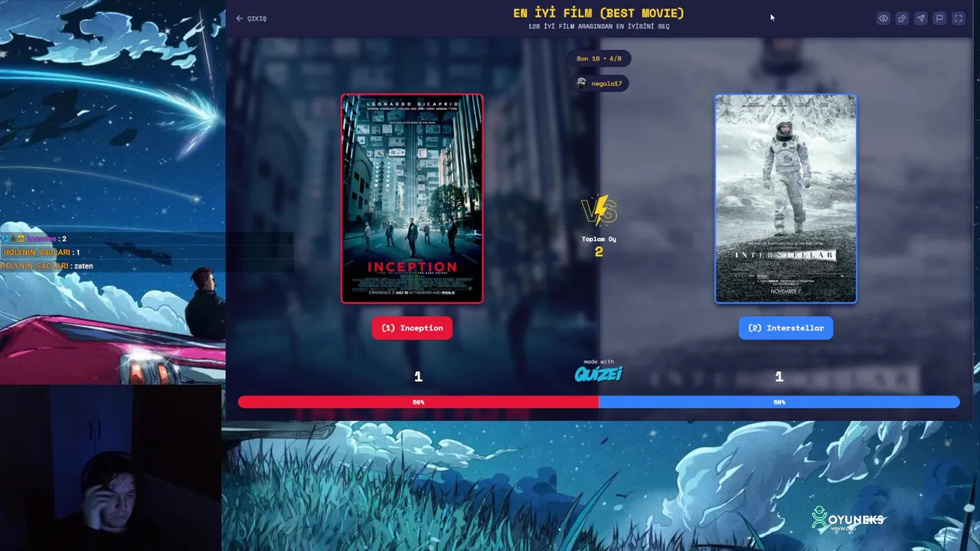Vote for the (2) Interstellar button
Viewport: 980px width, 551px height.
[786, 328]
